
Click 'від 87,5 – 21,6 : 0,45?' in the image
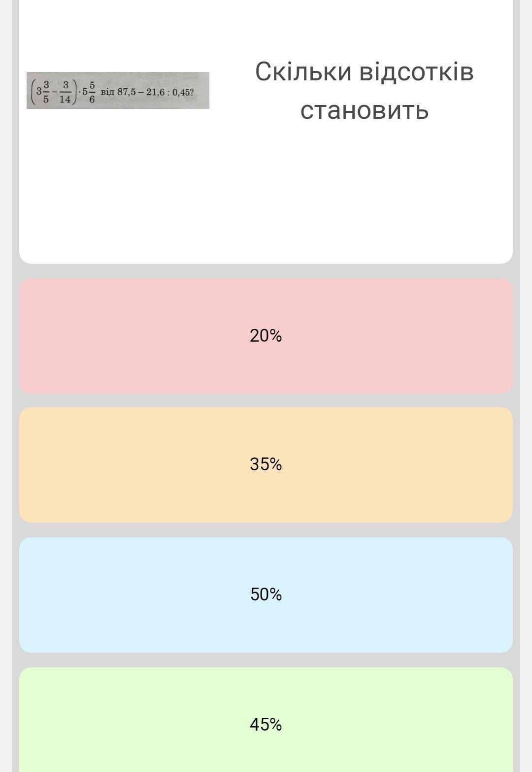pyautogui.click(x=147, y=92)
